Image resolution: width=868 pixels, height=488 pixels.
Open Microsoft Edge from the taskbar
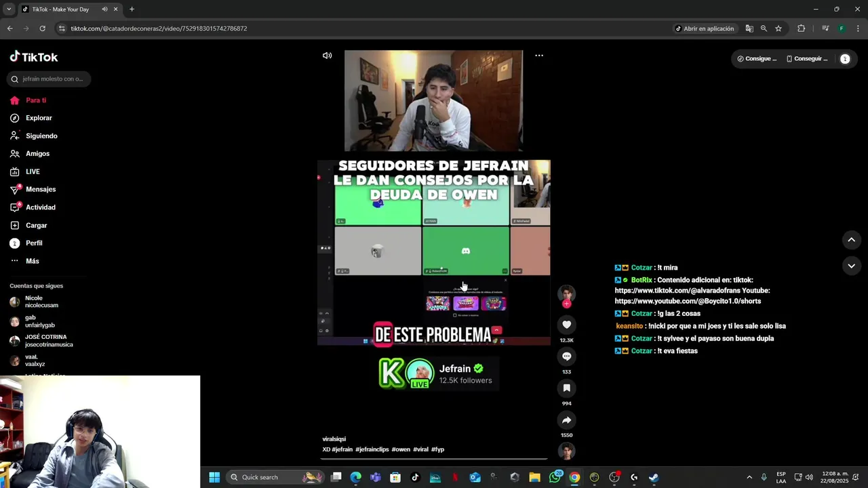coord(356,477)
